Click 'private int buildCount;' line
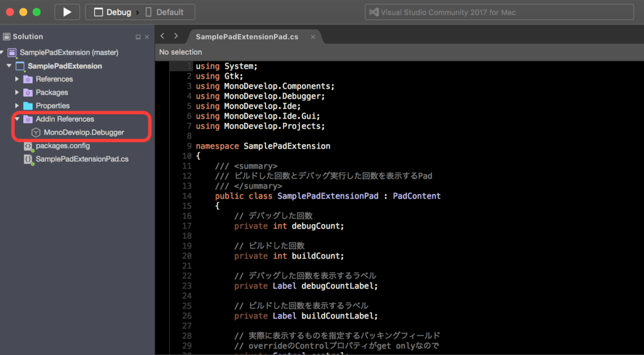The height and width of the screenshot is (355, 644). pos(289,256)
